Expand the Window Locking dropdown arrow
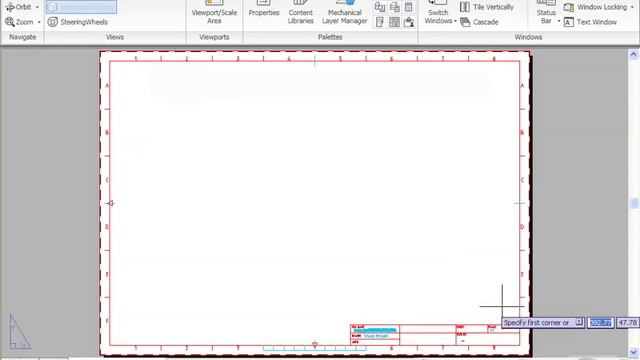 click(x=632, y=7)
